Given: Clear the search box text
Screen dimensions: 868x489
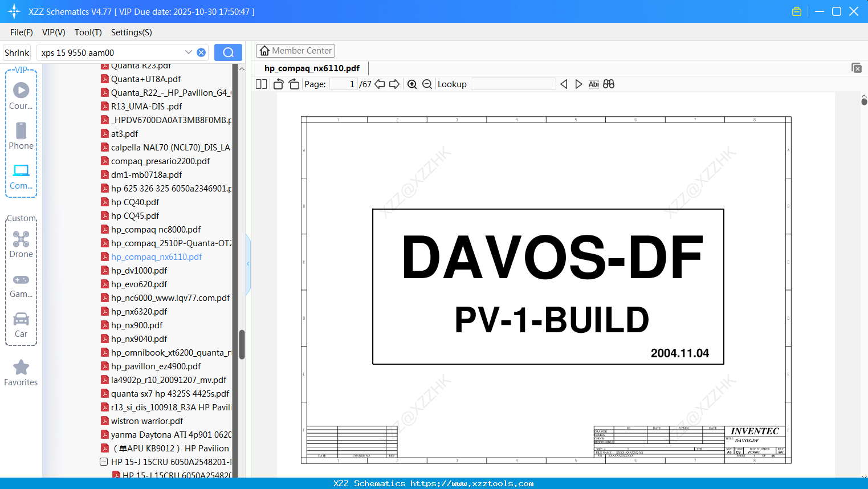Looking at the screenshot, I should [201, 52].
